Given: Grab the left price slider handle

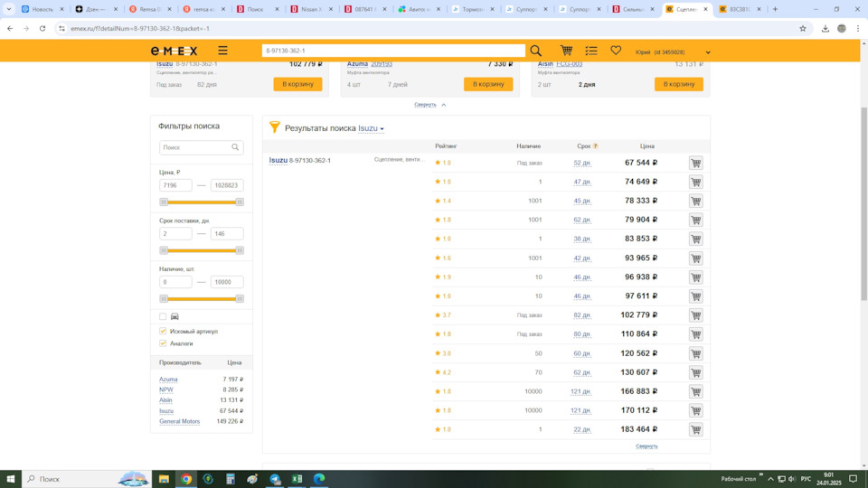Looking at the screenshot, I should 164,202.
